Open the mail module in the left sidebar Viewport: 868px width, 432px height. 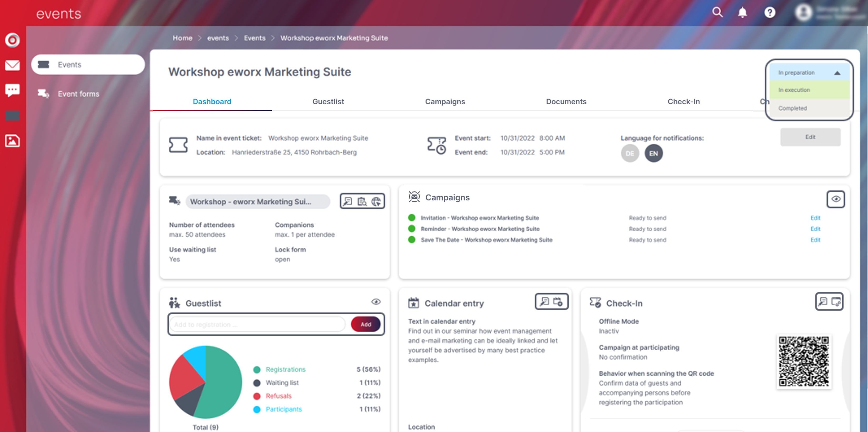click(x=12, y=65)
